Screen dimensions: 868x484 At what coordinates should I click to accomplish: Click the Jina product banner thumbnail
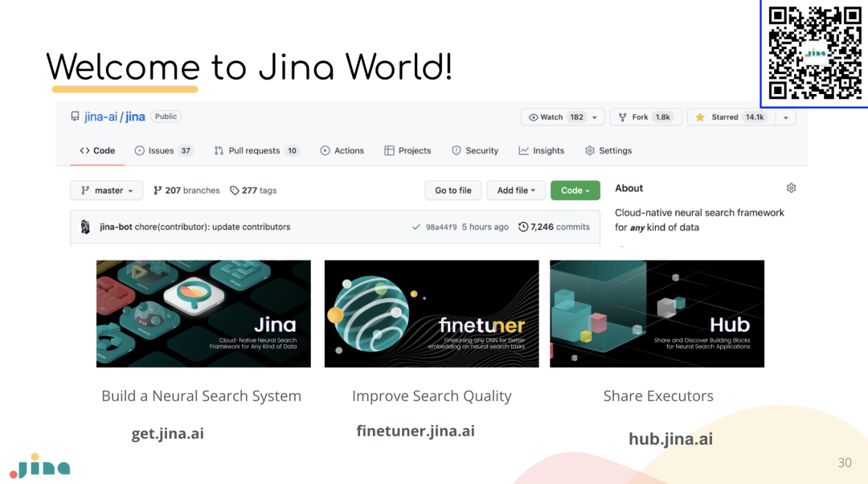click(x=203, y=314)
